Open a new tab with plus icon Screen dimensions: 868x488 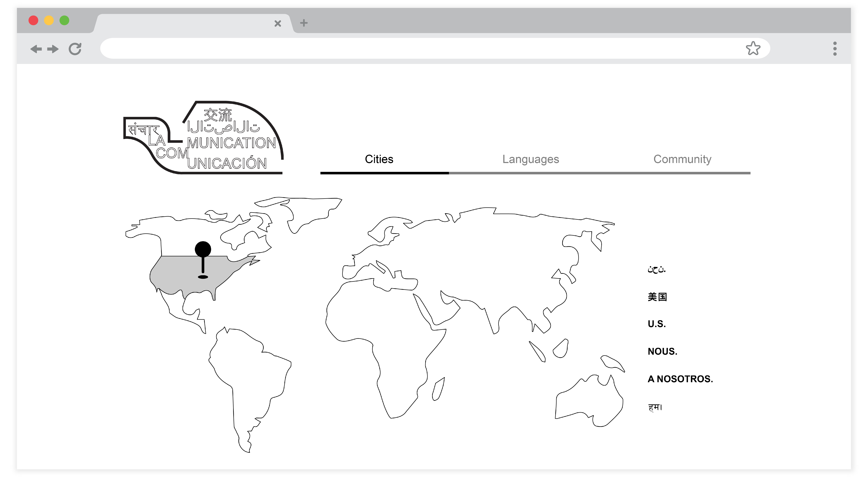click(x=304, y=23)
